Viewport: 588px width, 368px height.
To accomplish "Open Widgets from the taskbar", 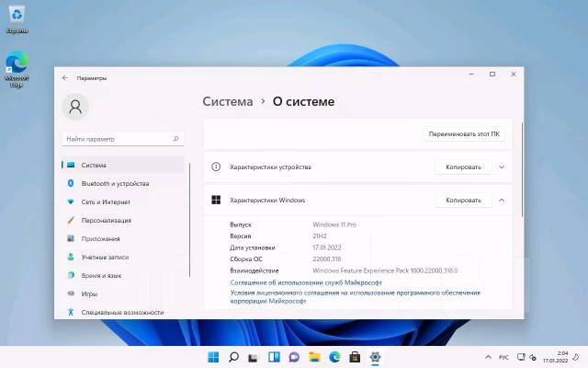I will click(274, 357).
